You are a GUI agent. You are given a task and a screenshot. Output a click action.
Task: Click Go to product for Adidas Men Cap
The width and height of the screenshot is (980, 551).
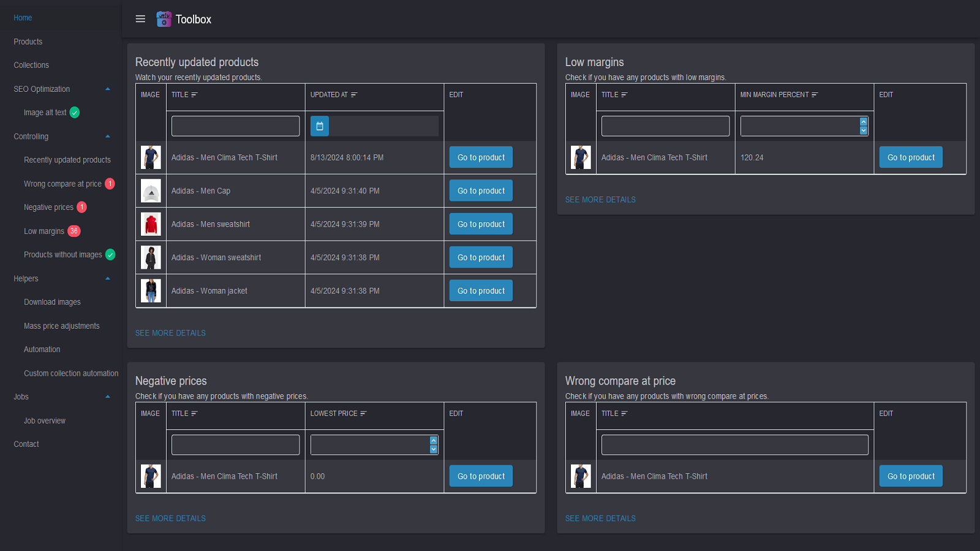480,190
